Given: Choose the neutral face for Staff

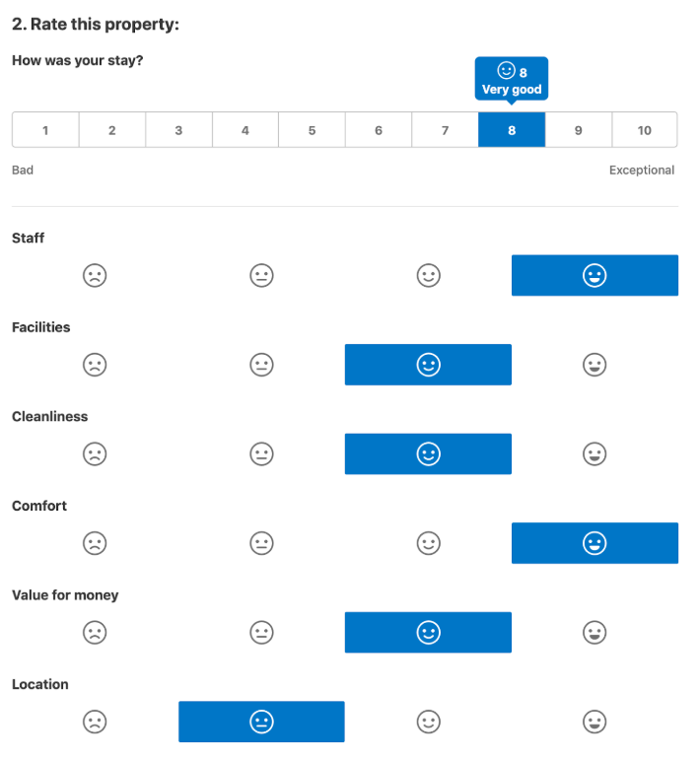Looking at the screenshot, I should [x=261, y=275].
